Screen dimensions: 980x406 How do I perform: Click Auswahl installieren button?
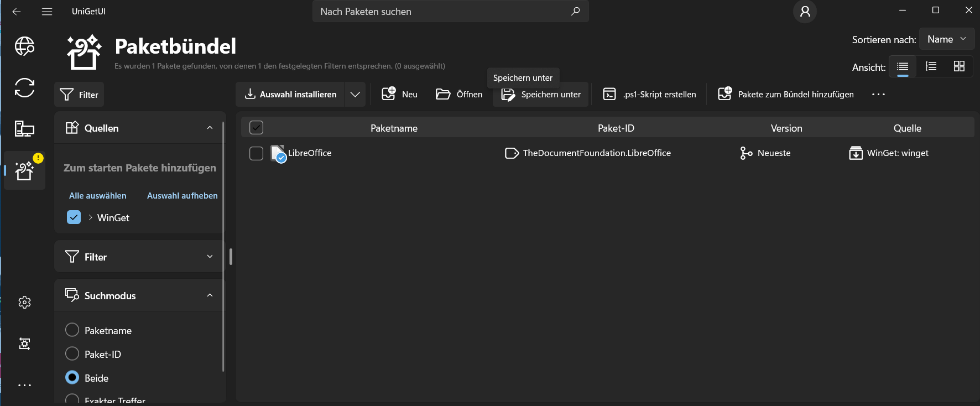coord(290,95)
